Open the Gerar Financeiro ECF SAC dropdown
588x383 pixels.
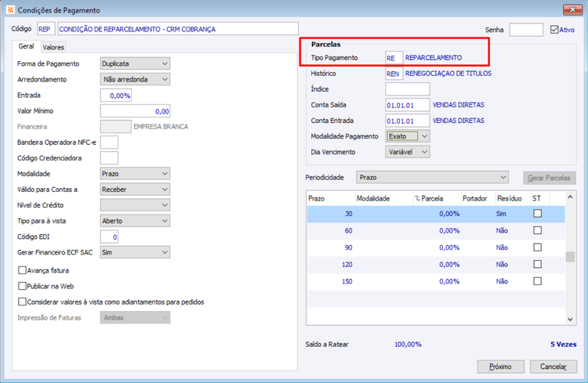[x=135, y=252]
